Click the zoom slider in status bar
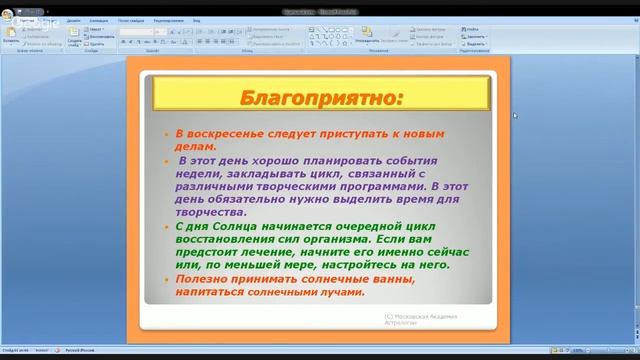This screenshot has width=640, height=360. pos(608,350)
